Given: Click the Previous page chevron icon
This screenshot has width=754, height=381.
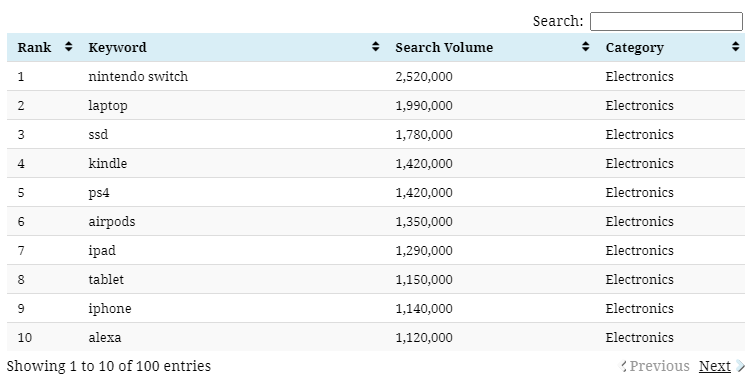Looking at the screenshot, I should 623,366.
